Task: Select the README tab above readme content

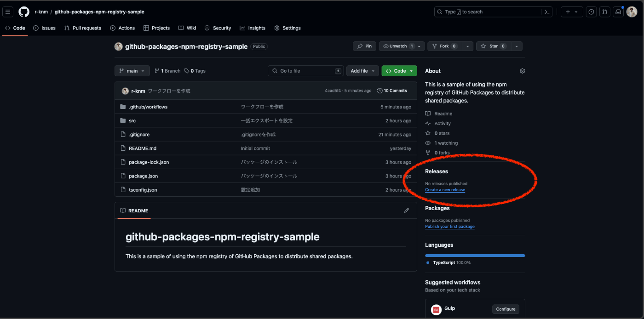Action: (x=134, y=211)
